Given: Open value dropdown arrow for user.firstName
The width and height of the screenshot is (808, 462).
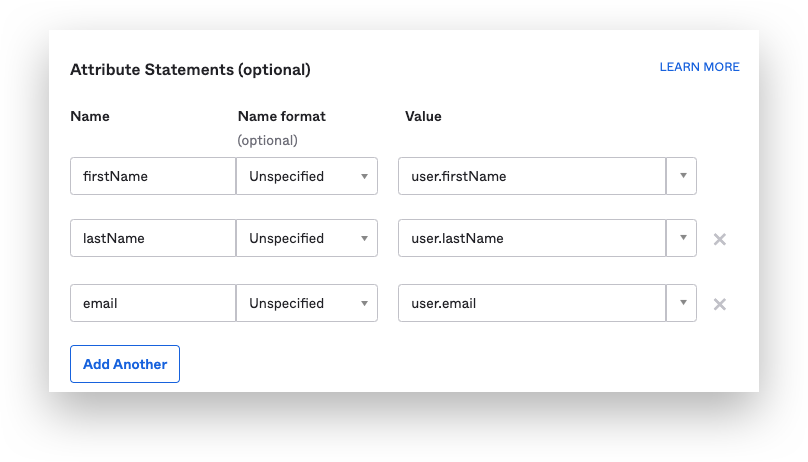Looking at the screenshot, I should point(682,176).
